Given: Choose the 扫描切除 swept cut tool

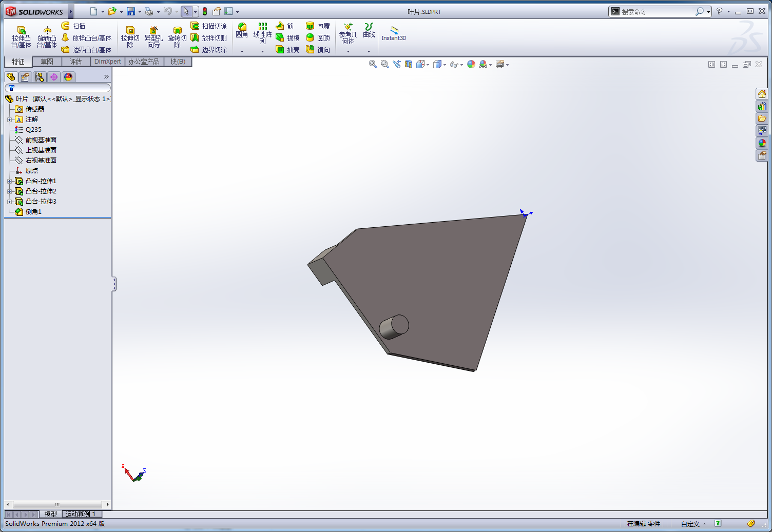Looking at the screenshot, I should coord(208,26).
